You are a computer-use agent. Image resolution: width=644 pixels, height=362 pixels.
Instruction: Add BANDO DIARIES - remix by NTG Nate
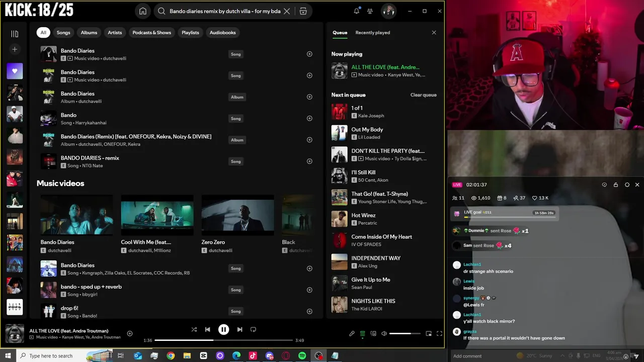click(x=309, y=161)
